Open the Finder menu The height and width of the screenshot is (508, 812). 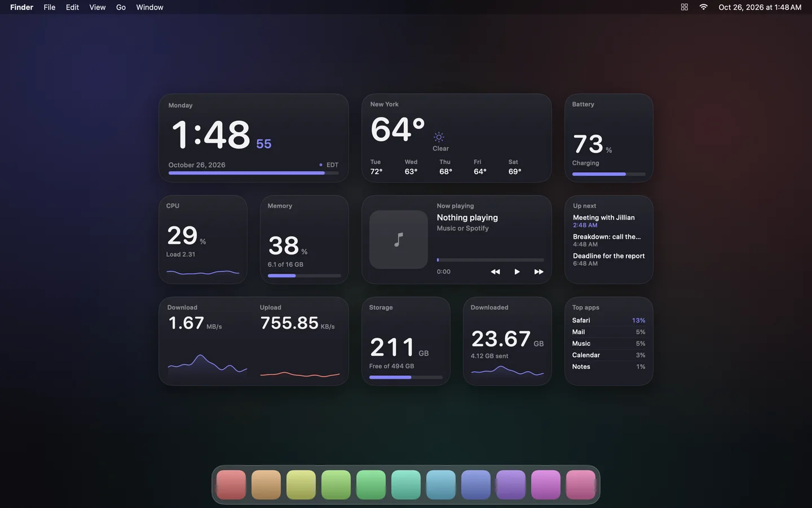pos(21,7)
